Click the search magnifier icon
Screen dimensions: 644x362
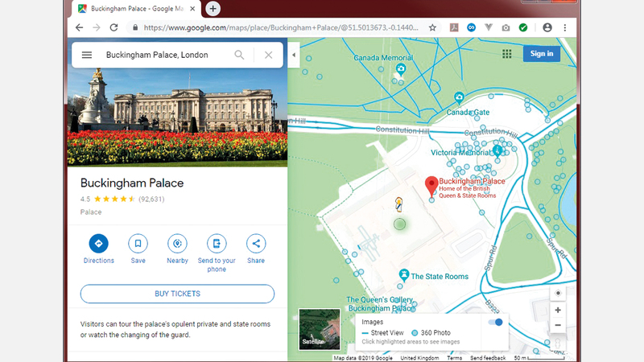(x=239, y=56)
